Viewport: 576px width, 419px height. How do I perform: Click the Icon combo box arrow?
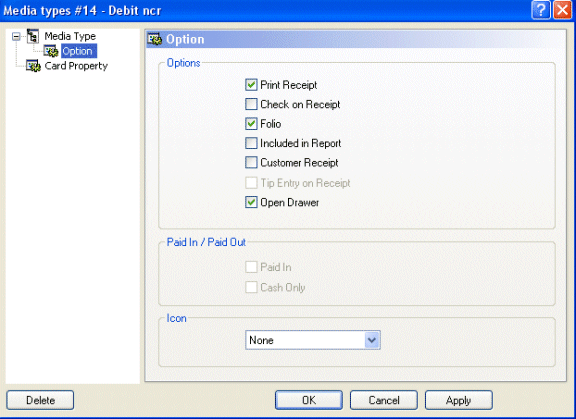coord(372,340)
